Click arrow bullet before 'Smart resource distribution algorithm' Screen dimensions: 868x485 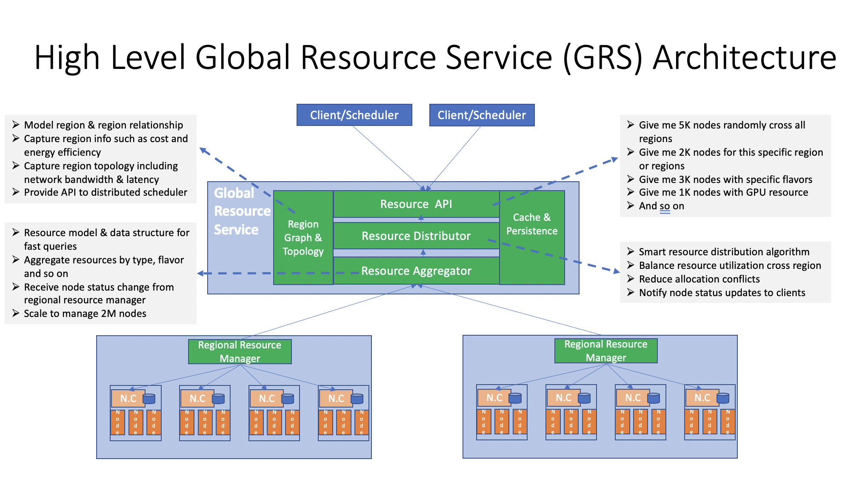pyautogui.click(x=631, y=251)
